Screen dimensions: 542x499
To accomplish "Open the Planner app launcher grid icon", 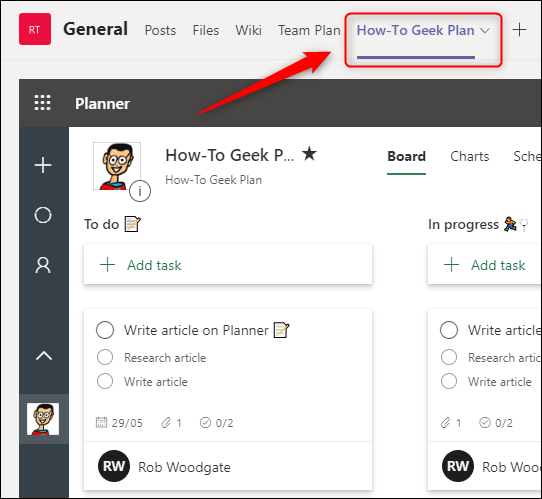I will point(43,103).
